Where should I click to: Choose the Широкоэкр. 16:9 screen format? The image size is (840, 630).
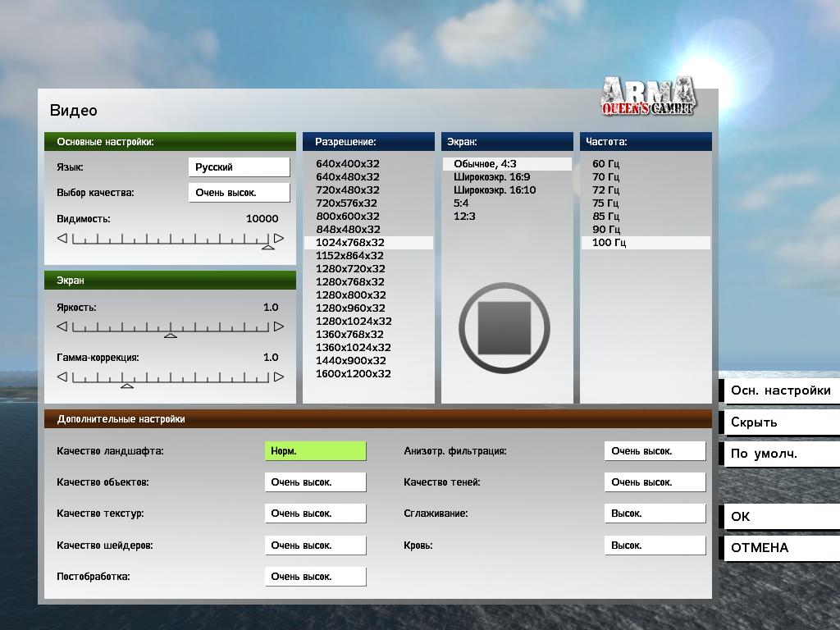click(491, 177)
